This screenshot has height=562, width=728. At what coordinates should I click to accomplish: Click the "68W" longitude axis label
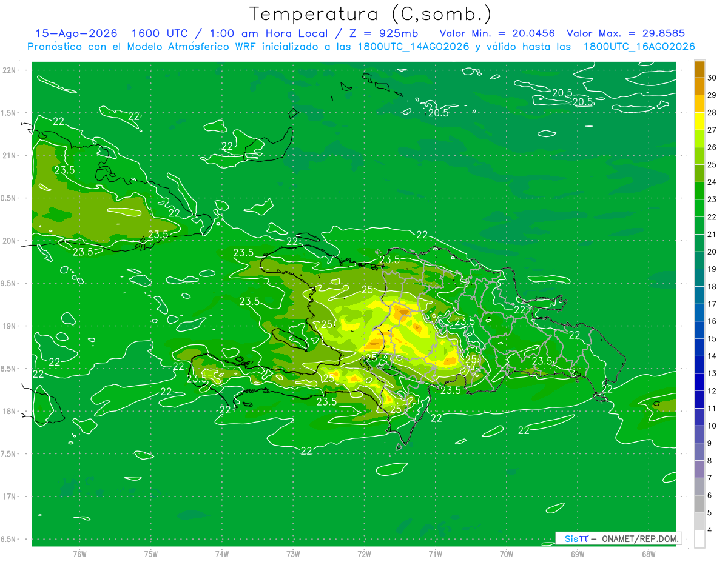[649, 554]
